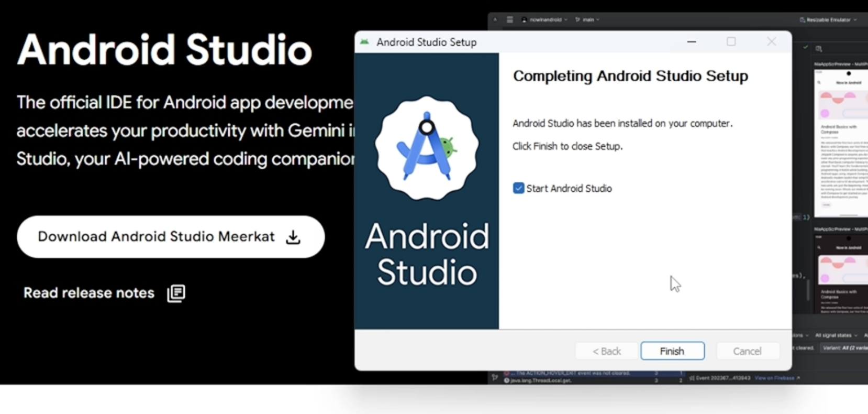Image resolution: width=868 pixels, height=414 pixels.
Task: Click Finish to close Setup
Action: (672, 351)
